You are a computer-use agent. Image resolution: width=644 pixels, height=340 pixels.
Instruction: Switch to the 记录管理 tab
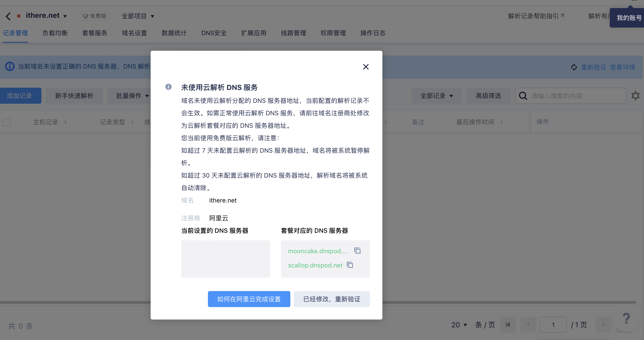click(15, 33)
